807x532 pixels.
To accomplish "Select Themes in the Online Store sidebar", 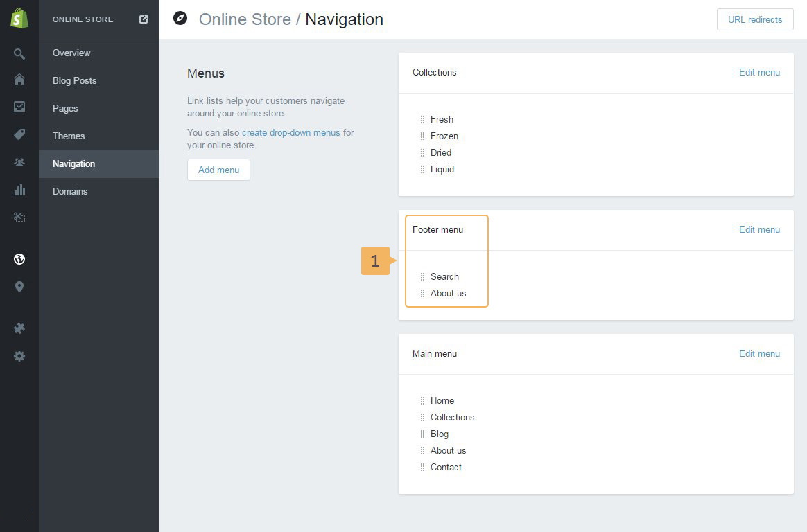I will coord(69,136).
